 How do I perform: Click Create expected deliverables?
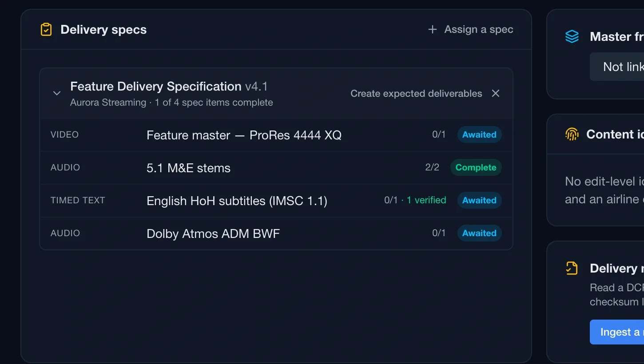[x=416, y=94]
